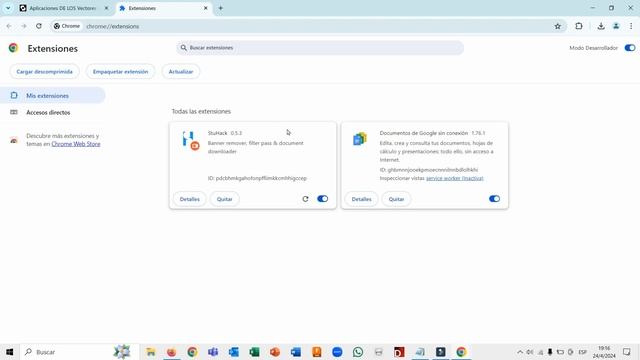Open Excel from taskbar
640x360 pixels.
(x=254, y=352)
